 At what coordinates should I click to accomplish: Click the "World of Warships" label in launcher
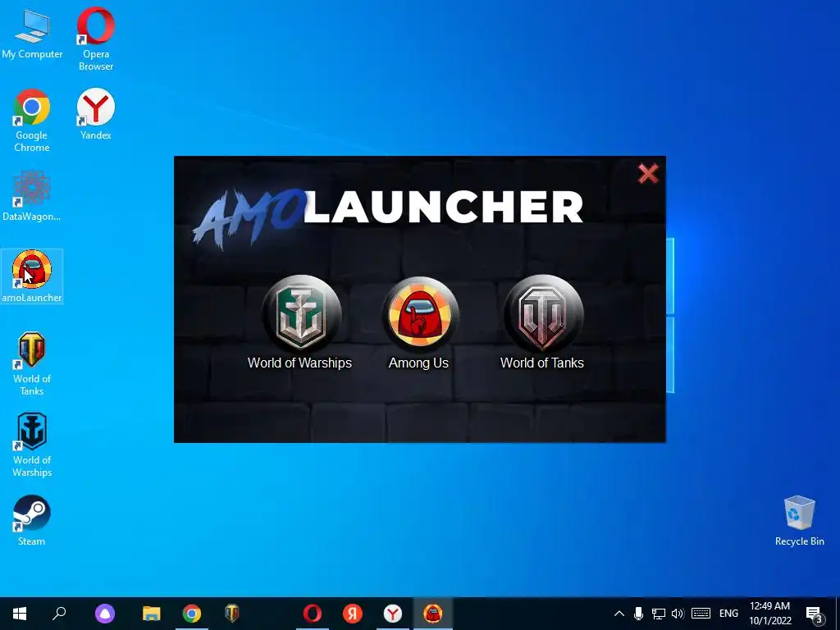pos(299,363)
